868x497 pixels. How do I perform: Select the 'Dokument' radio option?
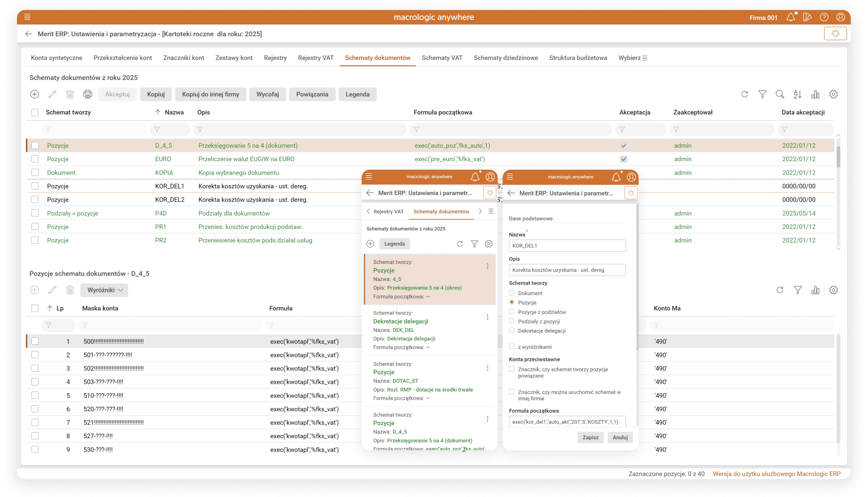coord(512,293)
